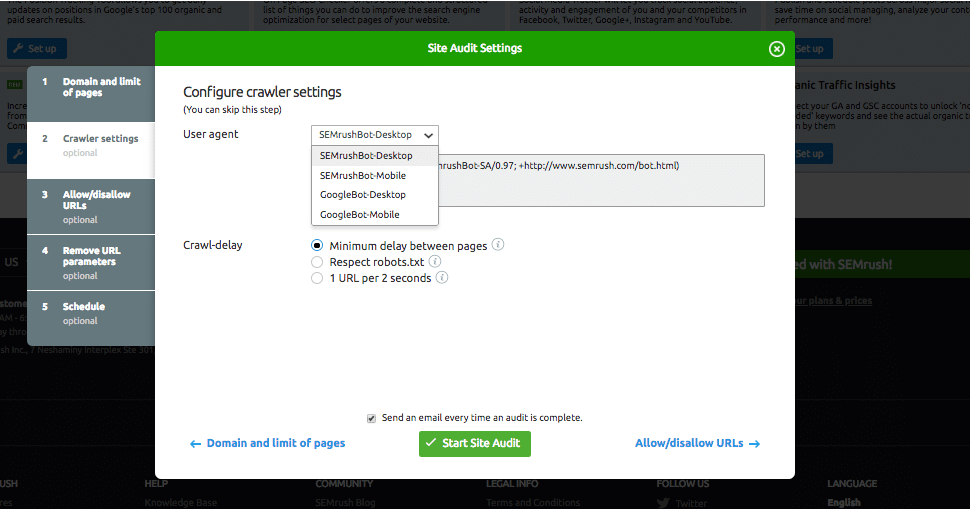Click the plans & prices link
The width and height of the screenshot is (970, 510).
click(833, 301)
